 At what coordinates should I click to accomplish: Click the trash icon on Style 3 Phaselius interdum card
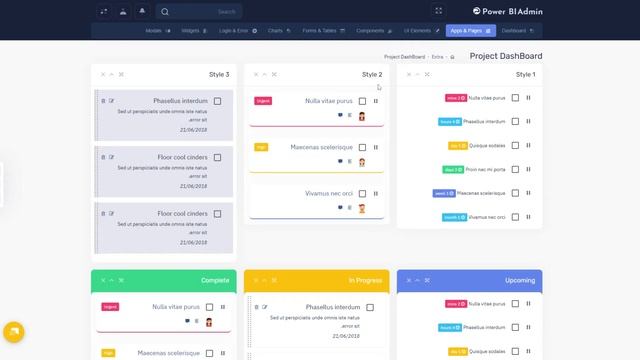103,101
